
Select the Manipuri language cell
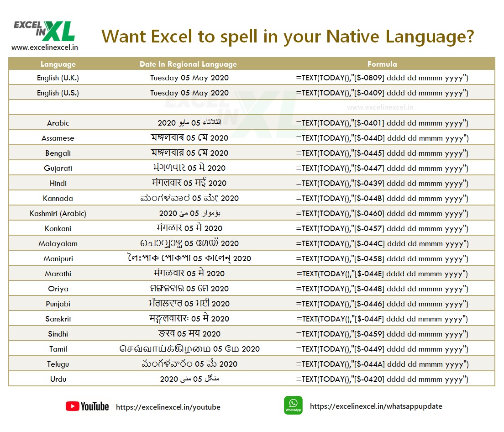(x=58, y=259)
